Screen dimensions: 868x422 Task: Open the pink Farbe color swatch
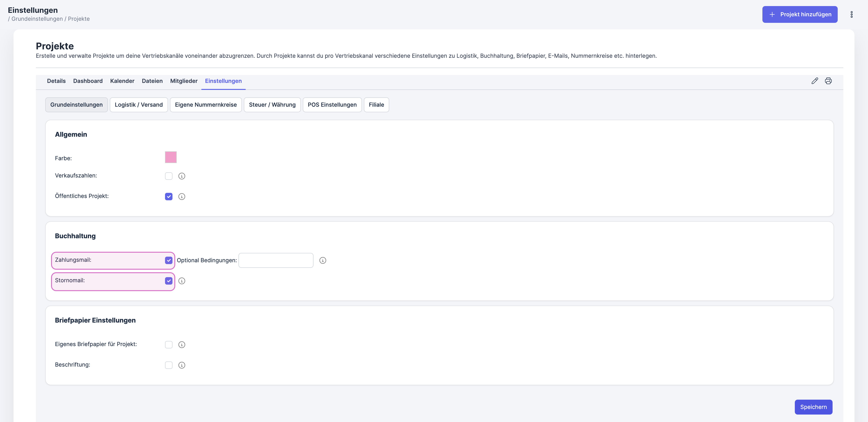click(171, 157)
